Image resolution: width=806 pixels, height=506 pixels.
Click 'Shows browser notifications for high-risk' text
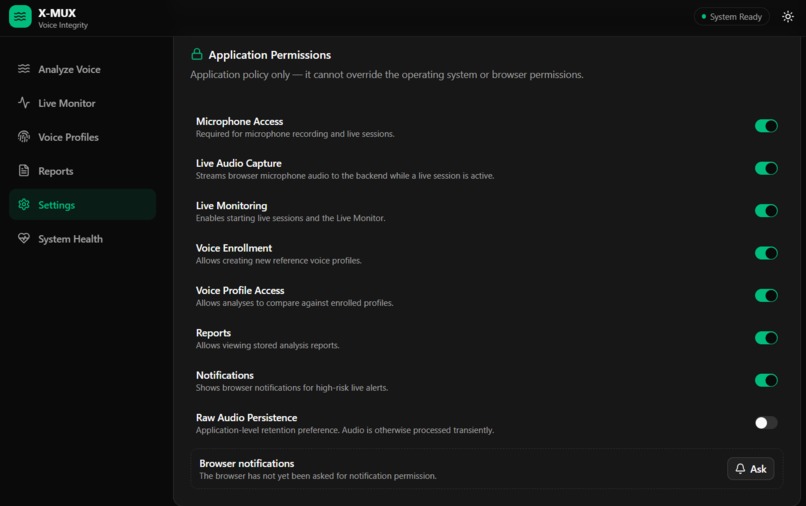tap(292, 388)
